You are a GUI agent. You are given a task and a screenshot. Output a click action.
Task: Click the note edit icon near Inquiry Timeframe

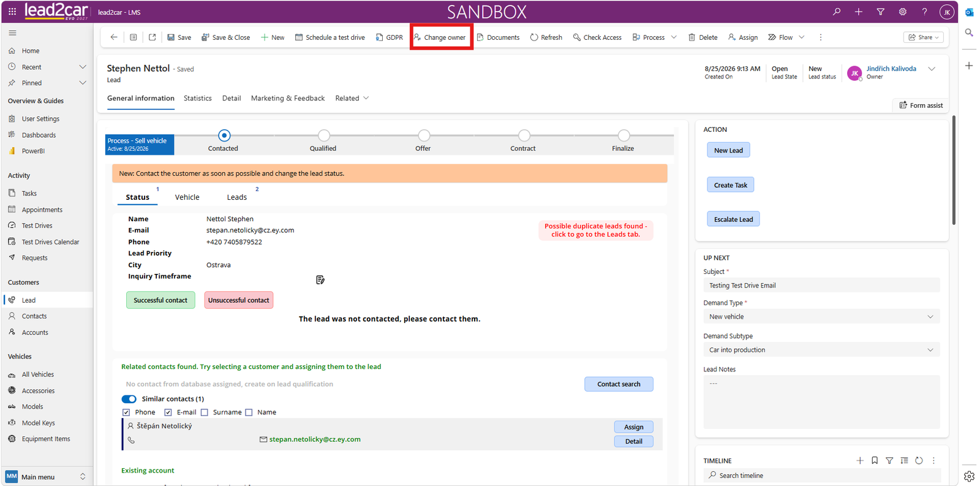click(x=320, y=280)
